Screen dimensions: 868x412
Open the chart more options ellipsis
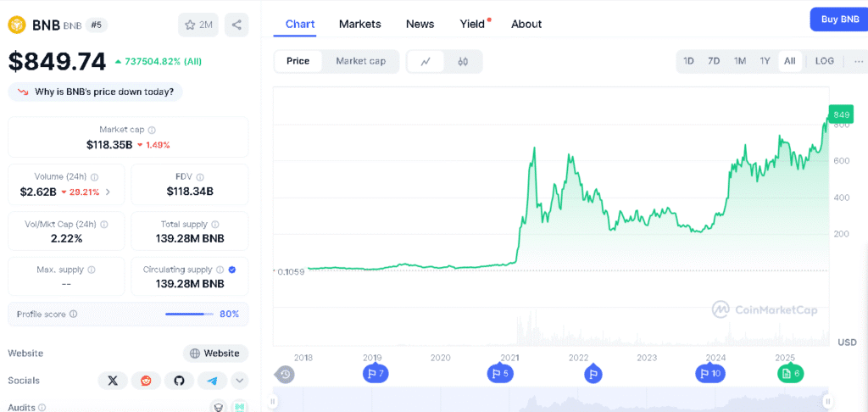point(859,62)
